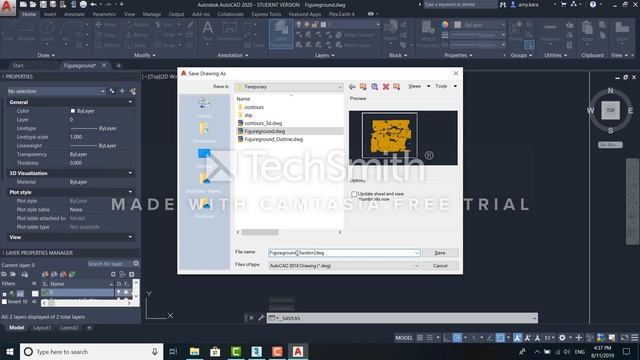The height and width of the screenshot is (360, 640).
Task: Click the drawing preview thumbnail
Action: coord(403,138)
